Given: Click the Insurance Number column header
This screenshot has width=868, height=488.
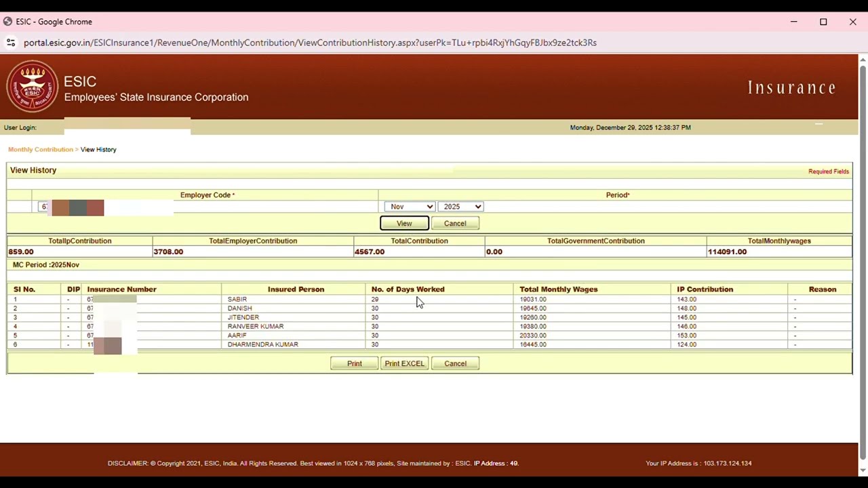Looking at the screenshot, I should [x=121, y=289].
